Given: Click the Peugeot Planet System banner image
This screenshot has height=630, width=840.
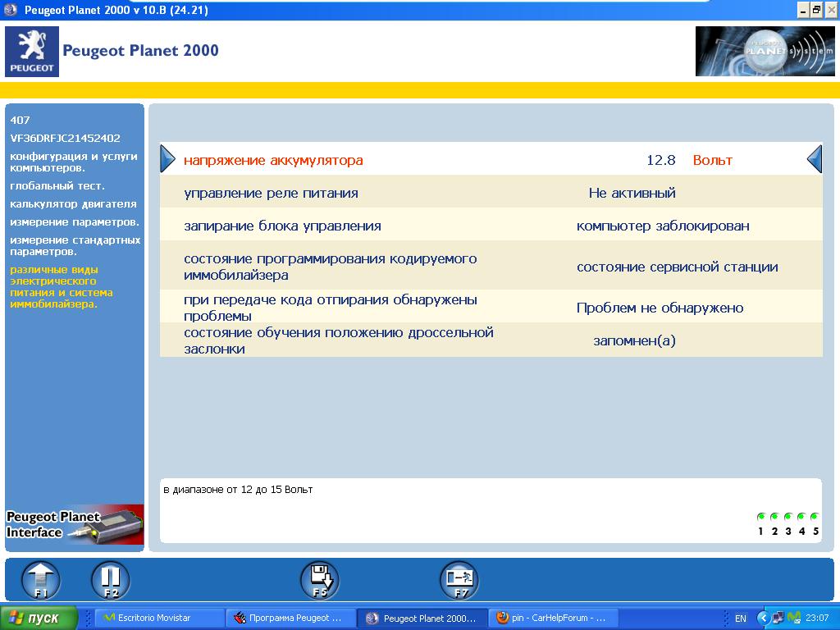Looking at the screenshot, I should click(765, 52).
